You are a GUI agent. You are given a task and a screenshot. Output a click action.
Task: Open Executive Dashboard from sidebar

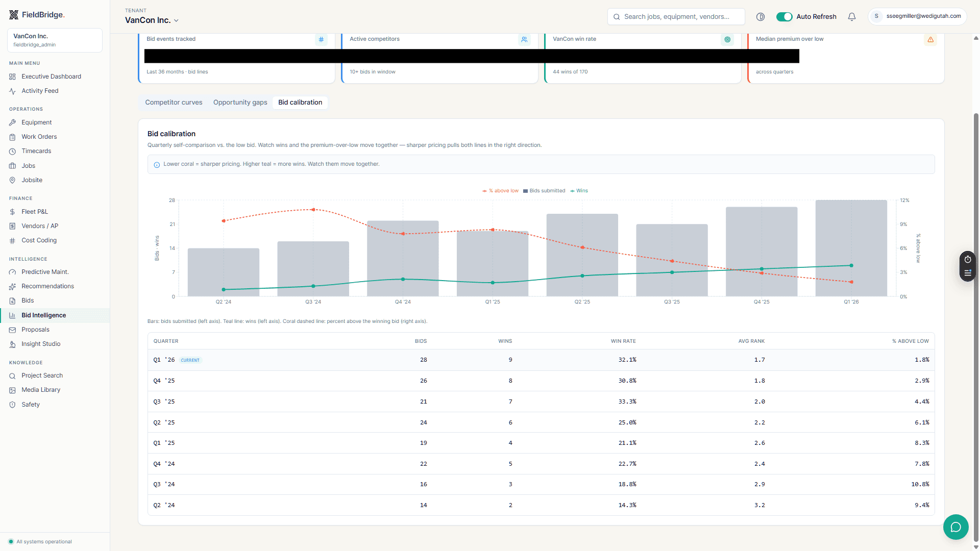pyautogui.click(x=51, y=77)
